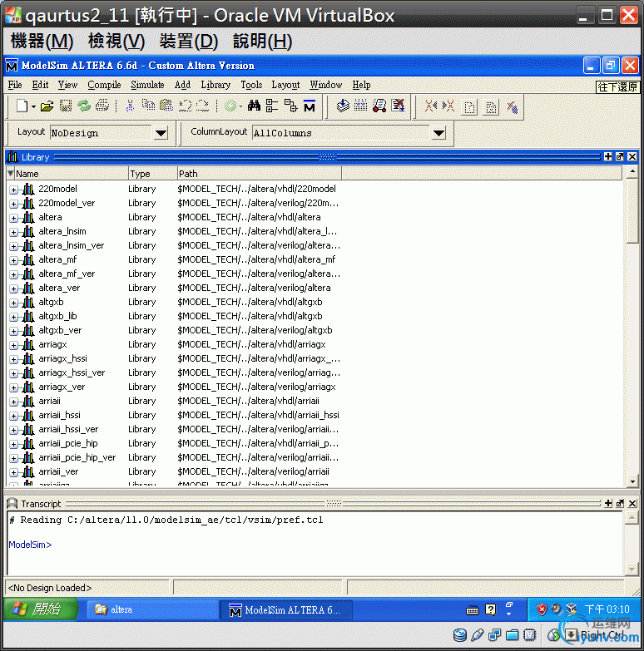The width and height of the screenshot is (644, 651).
Task: Click the Open folder toolbar icon
Action: coord(47,106)
